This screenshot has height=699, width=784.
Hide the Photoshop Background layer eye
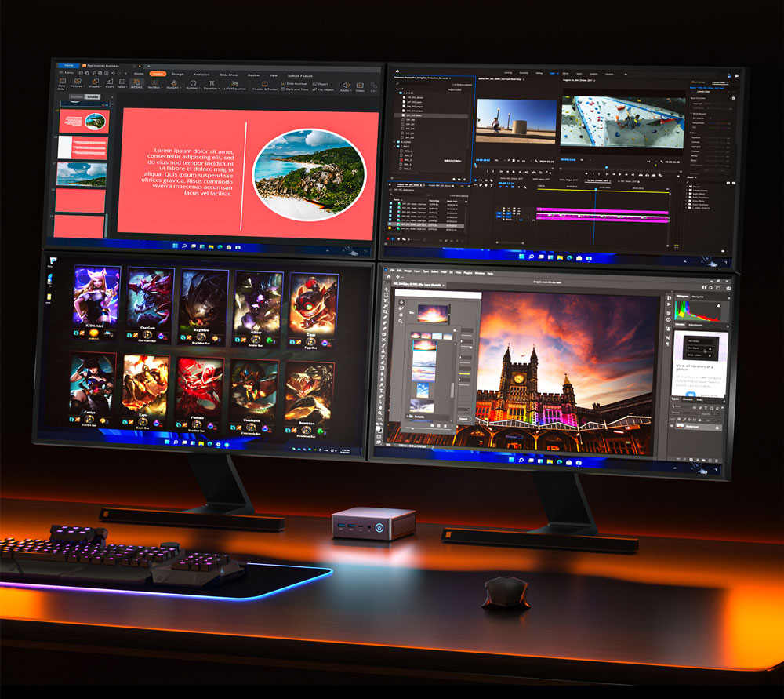click(672, 425)
